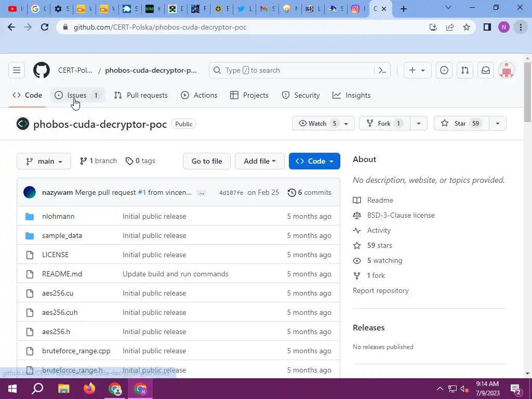This screenshot has width=532, height=399.
Task: Open Chrome profile N avatar
Action: pyautogui.click(x=504, y=27)
